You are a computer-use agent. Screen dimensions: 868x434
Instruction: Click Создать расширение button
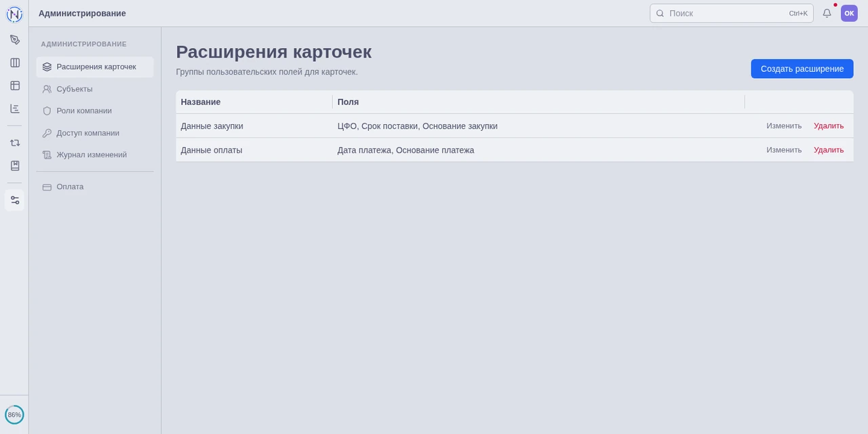pyautogui.click(x=802, y=68)
